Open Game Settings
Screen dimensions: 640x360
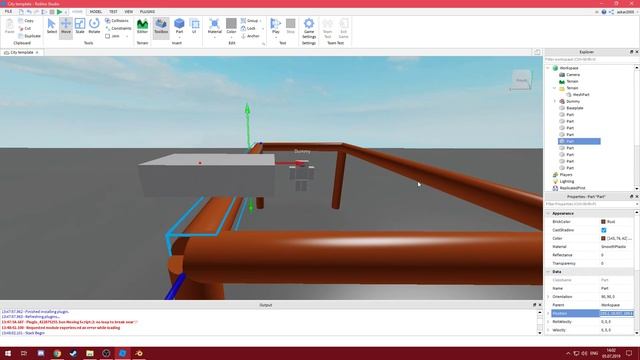309,28
